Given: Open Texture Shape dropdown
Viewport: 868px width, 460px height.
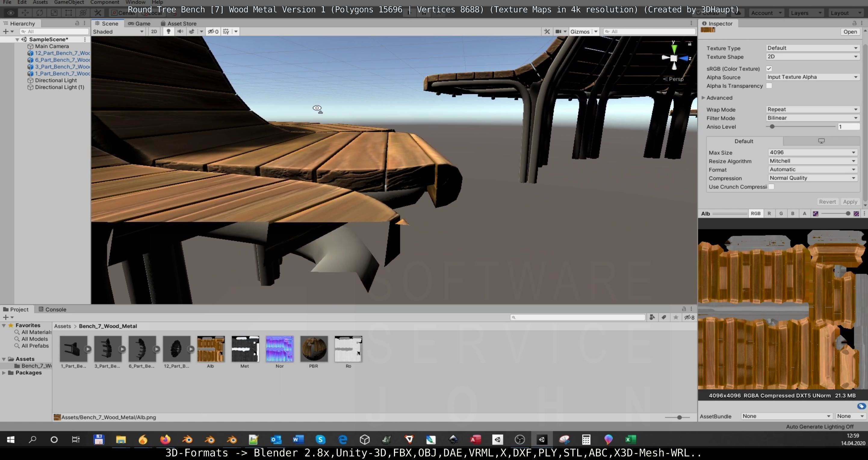Looking at the screenshot, I should tap(812, 57).
